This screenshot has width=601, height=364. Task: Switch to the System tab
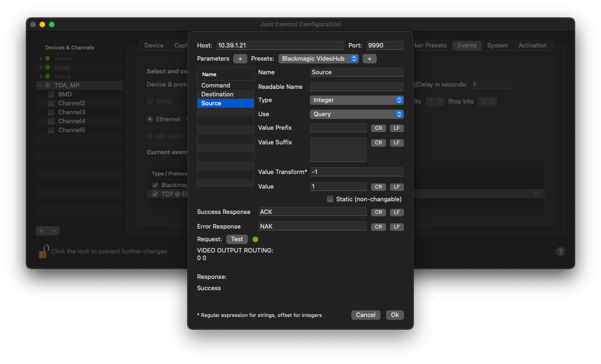point(498,46)
